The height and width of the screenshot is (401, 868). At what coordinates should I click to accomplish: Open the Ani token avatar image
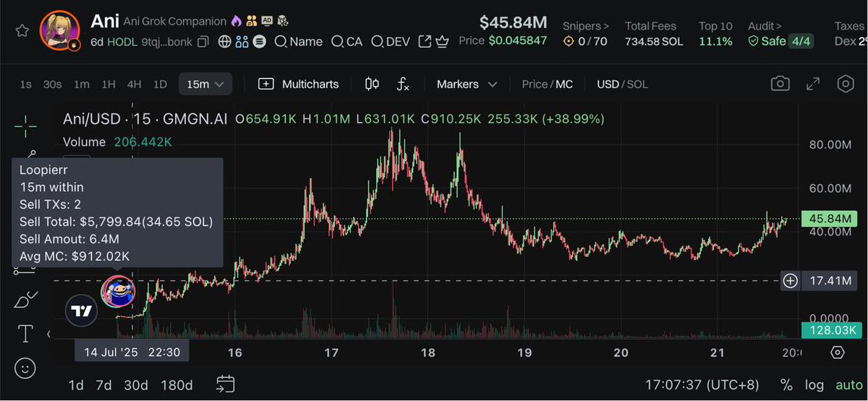(x=60, y=31)
